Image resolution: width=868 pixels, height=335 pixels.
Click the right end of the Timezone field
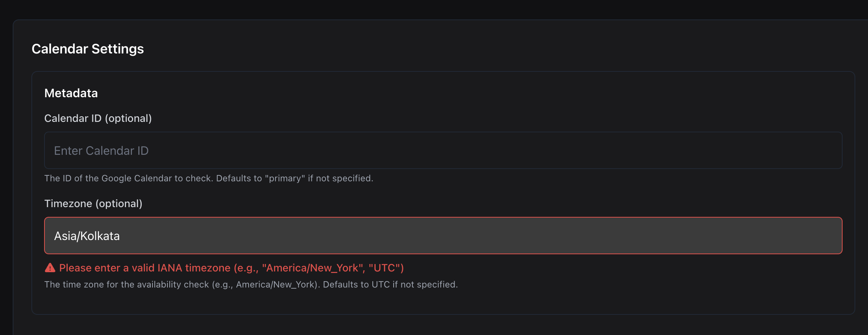(822, 236)
